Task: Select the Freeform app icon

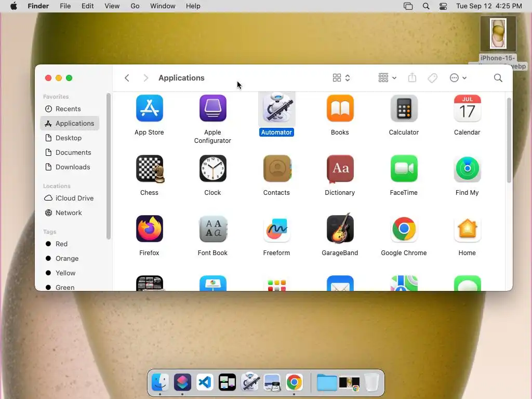Action: pyautogui.click(x=276, y=229)
